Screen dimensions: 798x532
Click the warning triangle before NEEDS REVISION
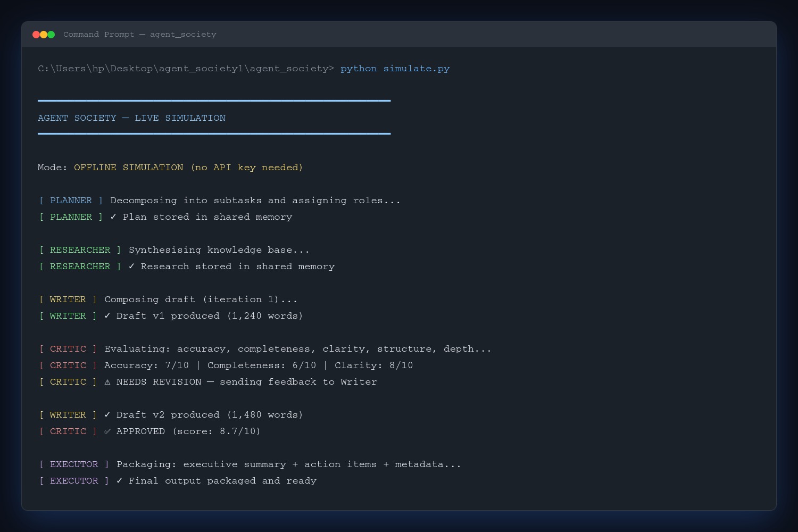[x=107, y=382]
